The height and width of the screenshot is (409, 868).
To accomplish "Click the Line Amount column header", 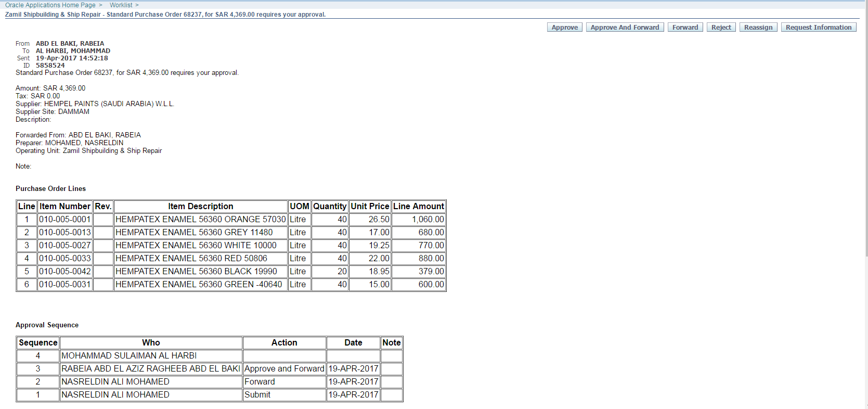I will tap(419, 206).
